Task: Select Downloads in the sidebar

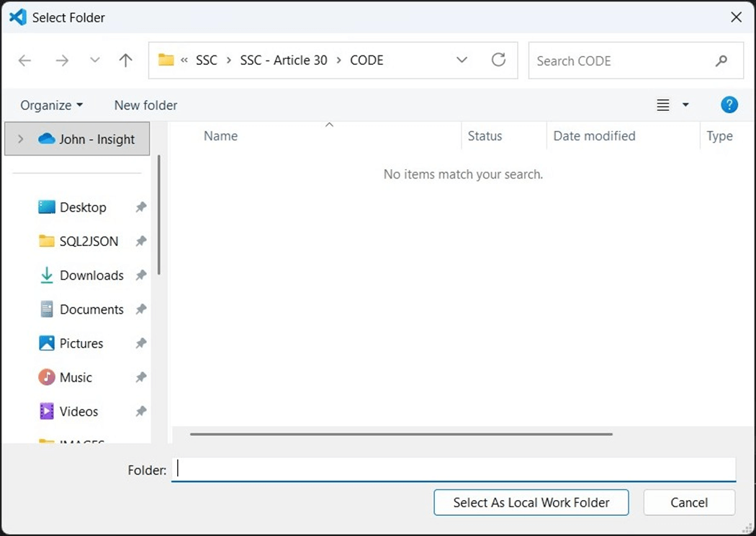Action: 91,276
